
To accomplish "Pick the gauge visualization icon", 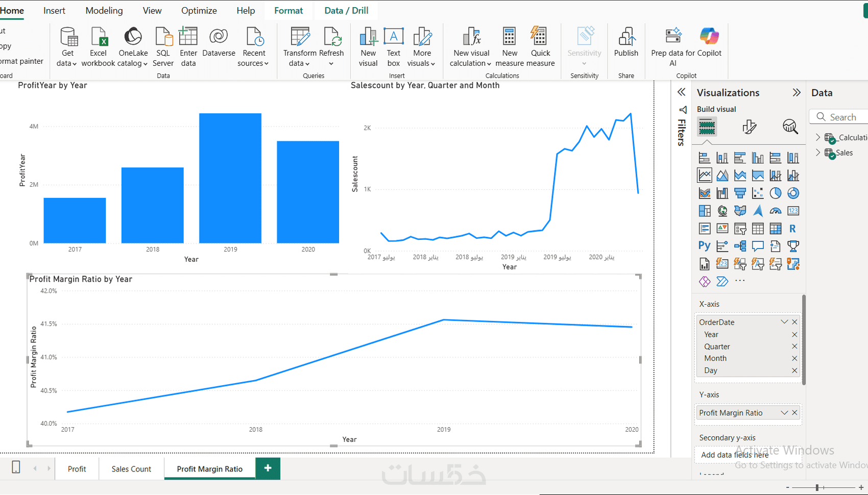I will [775, 211].
